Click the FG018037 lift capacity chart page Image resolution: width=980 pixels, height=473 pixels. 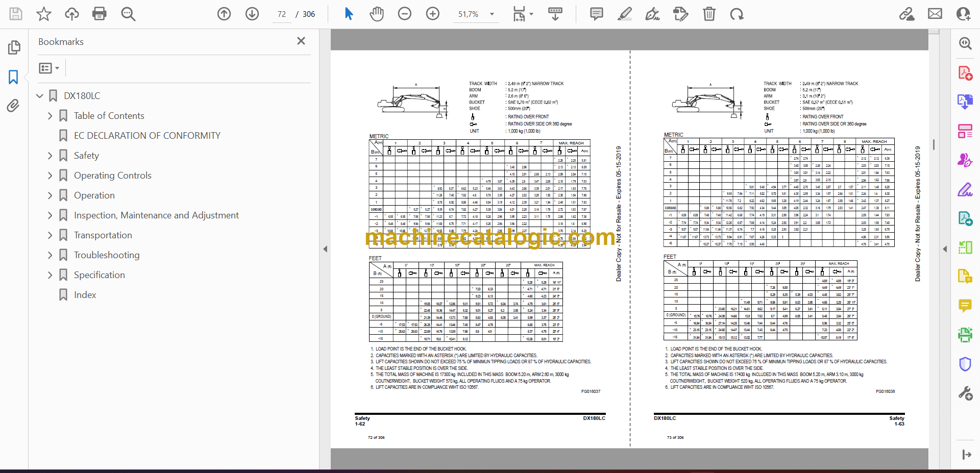click(x=480, y=248)
